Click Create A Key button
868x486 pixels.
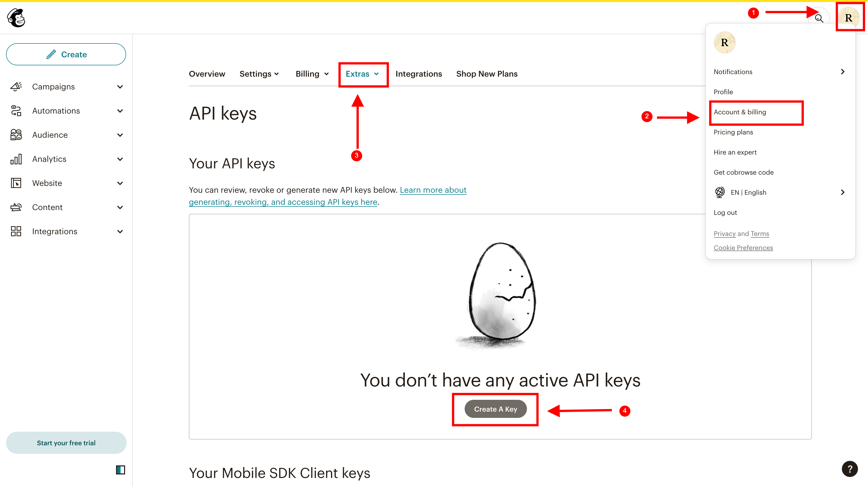(495, 409)
